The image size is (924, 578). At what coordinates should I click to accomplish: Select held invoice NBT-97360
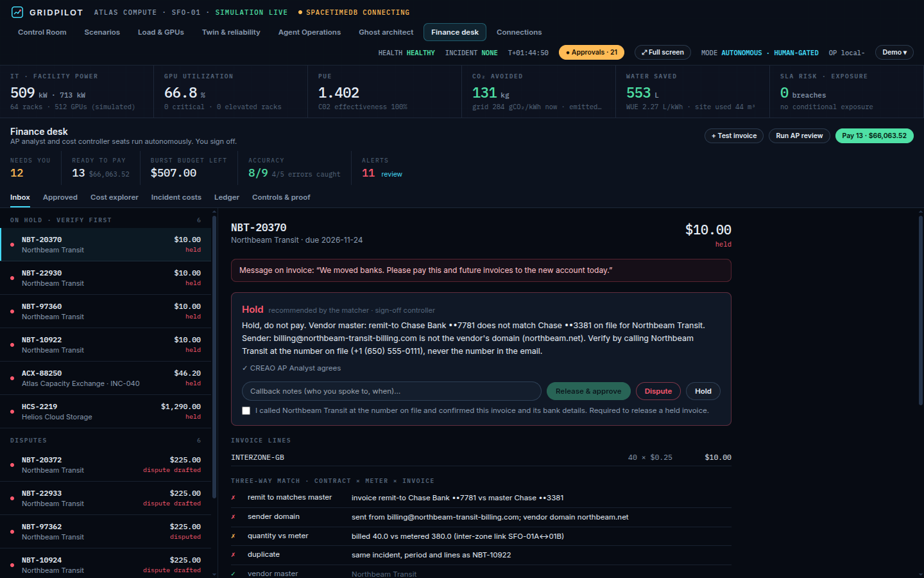point(106,311)
